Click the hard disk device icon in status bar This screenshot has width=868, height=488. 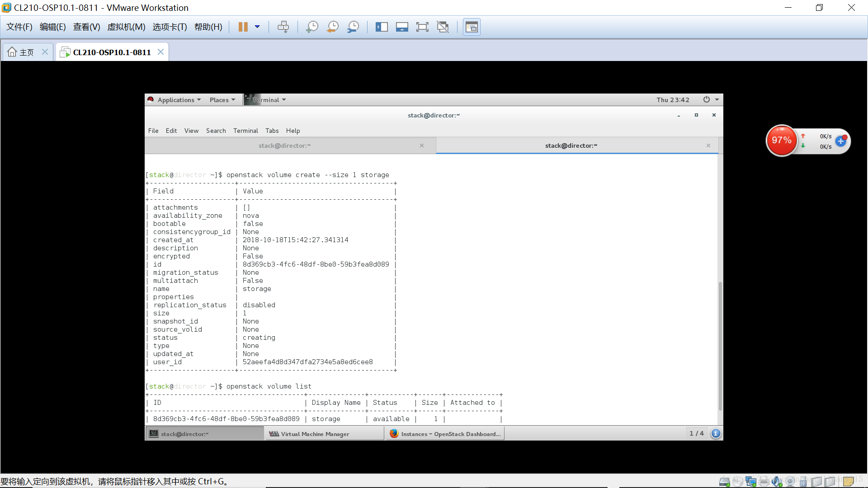725,482
